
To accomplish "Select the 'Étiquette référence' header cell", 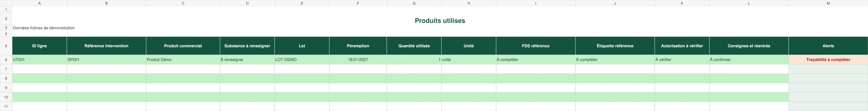I will (615, 46).
